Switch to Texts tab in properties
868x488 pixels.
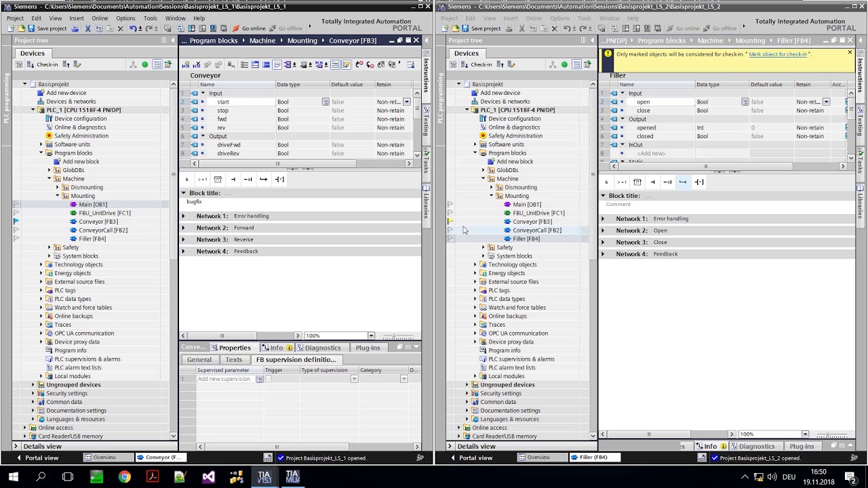tap(234, 360)
